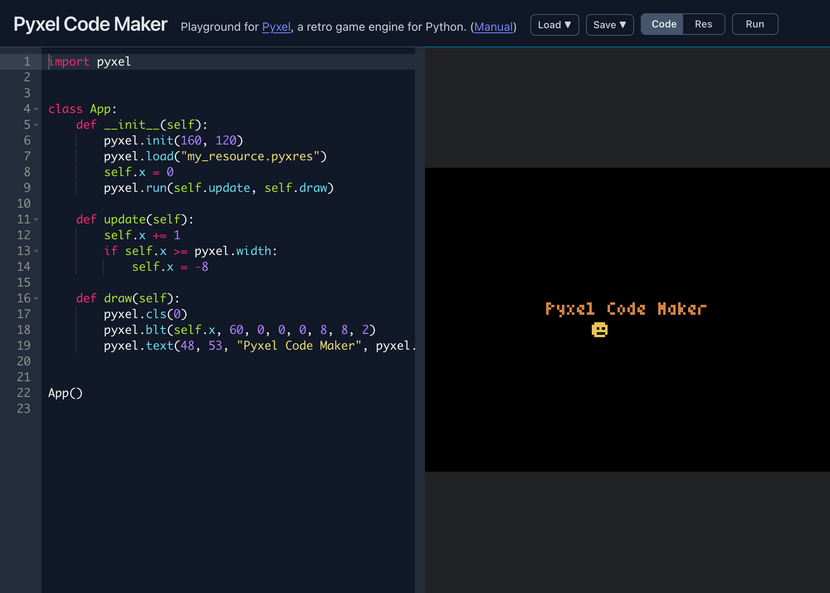The image size is (830, 593).
Task: Open the Load dropdown menu
Action: tap(554, 25)
